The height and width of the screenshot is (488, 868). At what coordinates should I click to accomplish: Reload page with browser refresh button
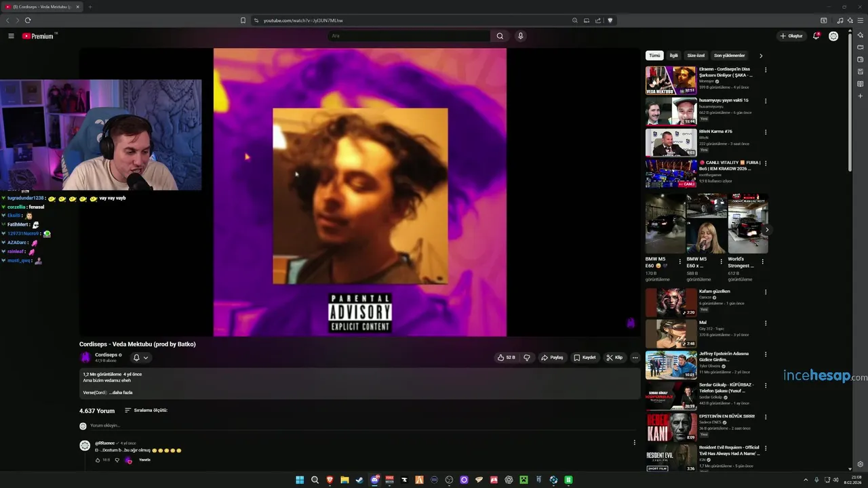28,20
